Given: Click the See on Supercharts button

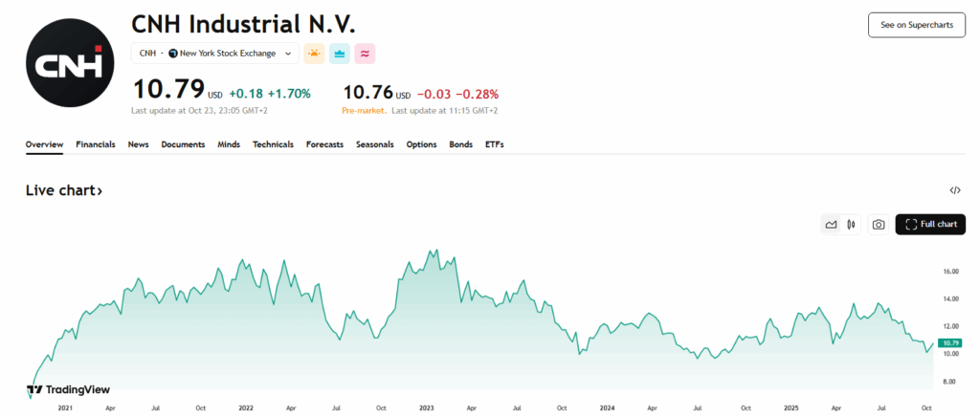Looking at the screenshot, I should [916, 26].
